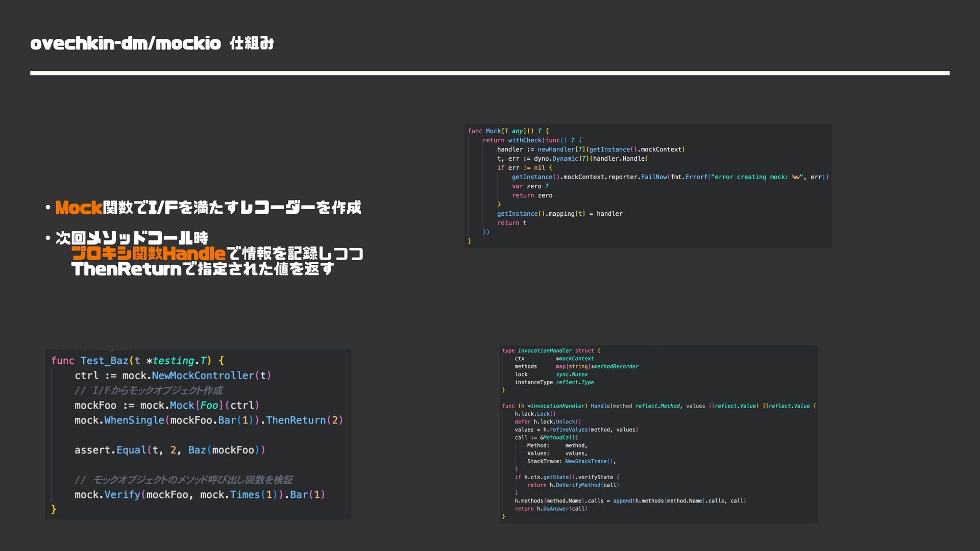Image resolution: width=980 pixels, height=551 pixels.
Task: Click the comment about メソッド呼び出し回数を検証
Action: tap(184, 480)
